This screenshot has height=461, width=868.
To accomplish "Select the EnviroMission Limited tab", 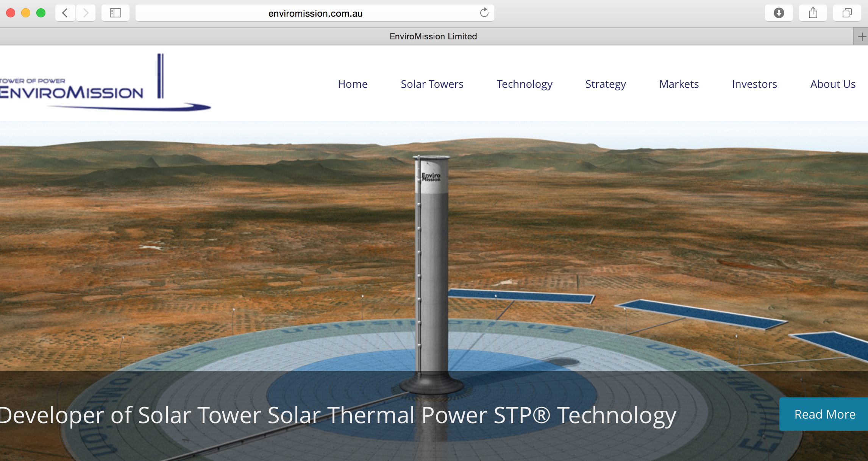I will click(x=426, y=37).
